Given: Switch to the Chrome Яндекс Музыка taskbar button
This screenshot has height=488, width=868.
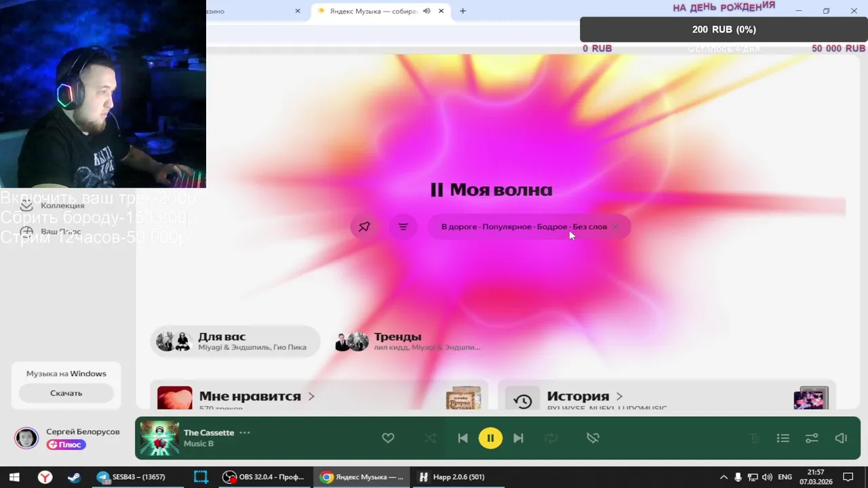Looking at the screenshot, I should click(x=362, y=477).
